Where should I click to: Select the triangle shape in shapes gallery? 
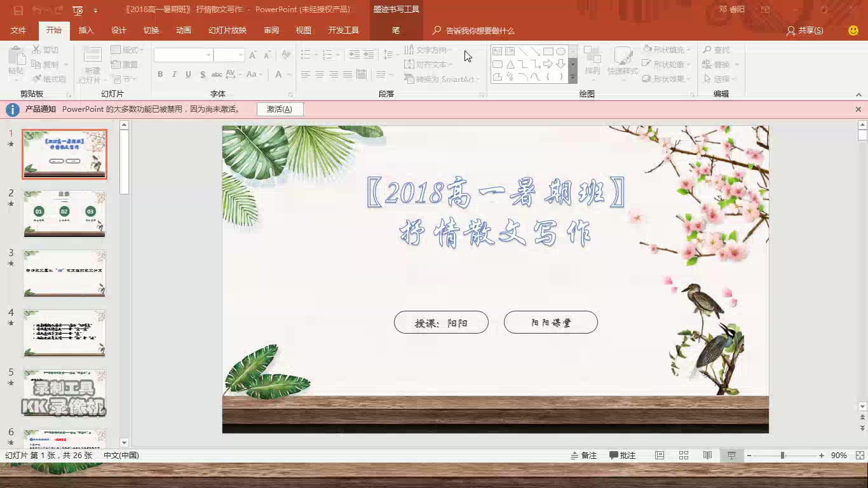[510, 64]
